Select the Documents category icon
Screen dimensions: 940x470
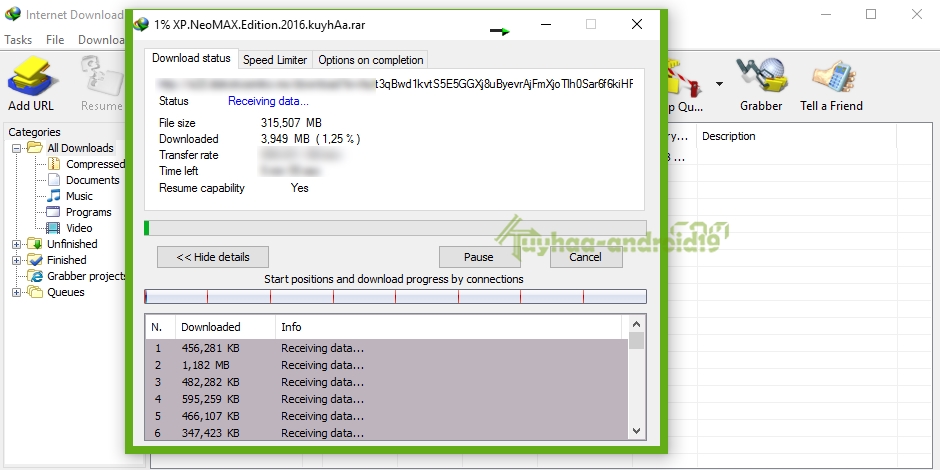[54, 180]
